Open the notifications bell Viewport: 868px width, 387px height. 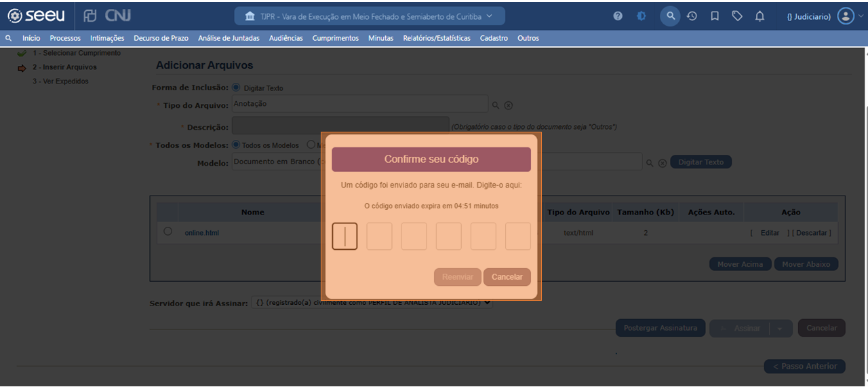(x=760, y=16)
